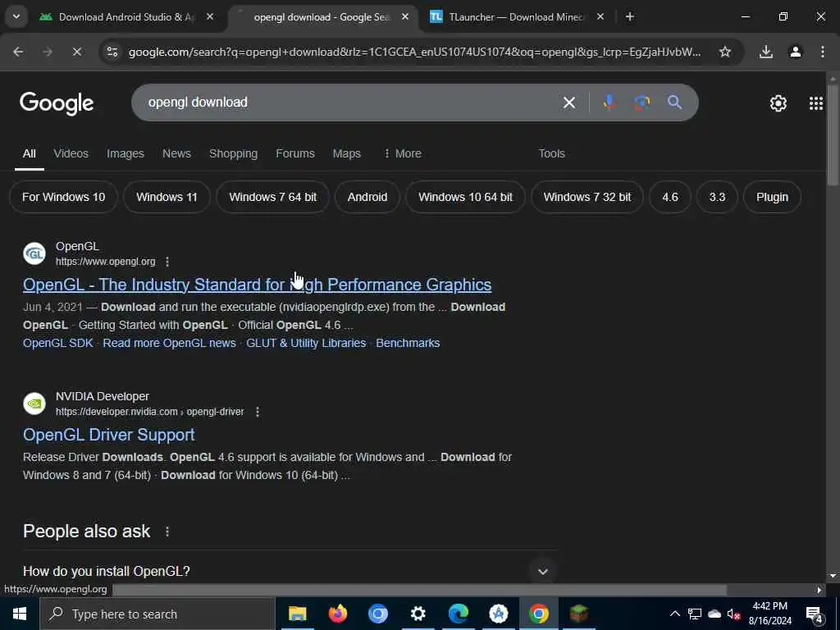840x630 pixels.
Task: Select the Forums search filter
Action: point(295,153)
